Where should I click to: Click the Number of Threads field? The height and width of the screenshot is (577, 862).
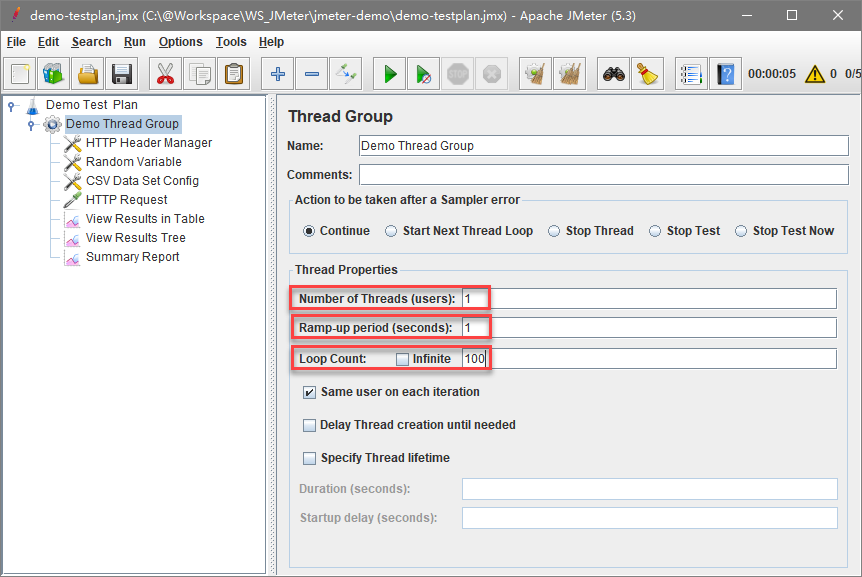point(649,299)
